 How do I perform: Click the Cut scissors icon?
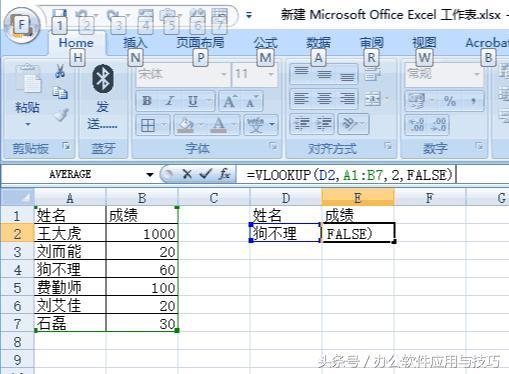coord(60,71)
